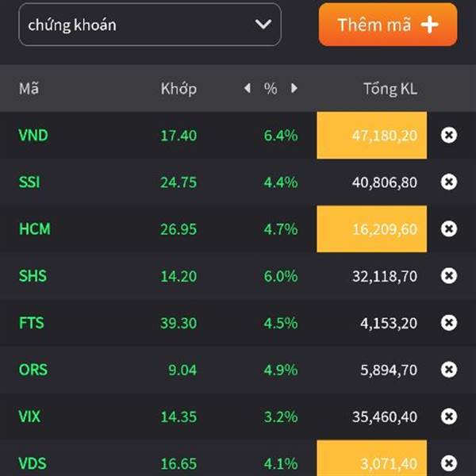Remove VDS from the list
The width and height of the screenshot is (476, 476).
[449, 463]
